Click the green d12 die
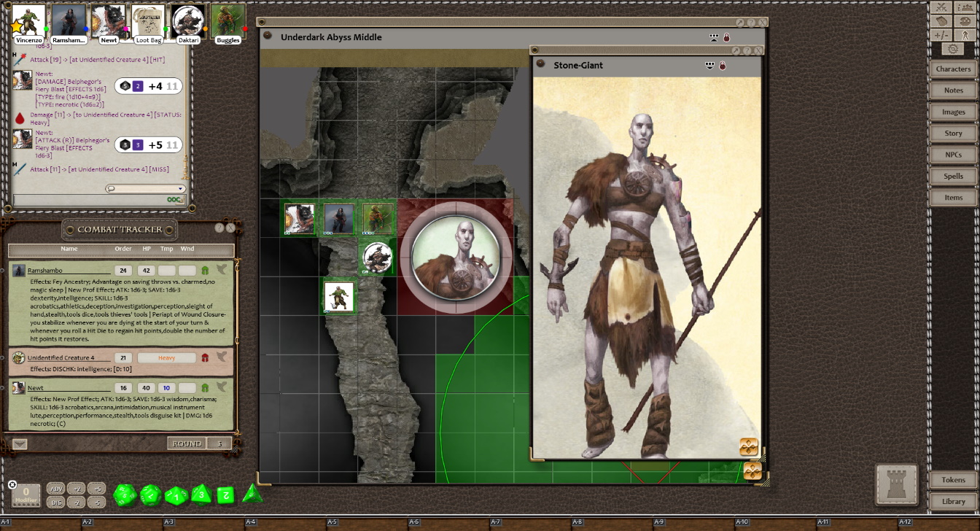The image size is (980, 531). [151, 495]
